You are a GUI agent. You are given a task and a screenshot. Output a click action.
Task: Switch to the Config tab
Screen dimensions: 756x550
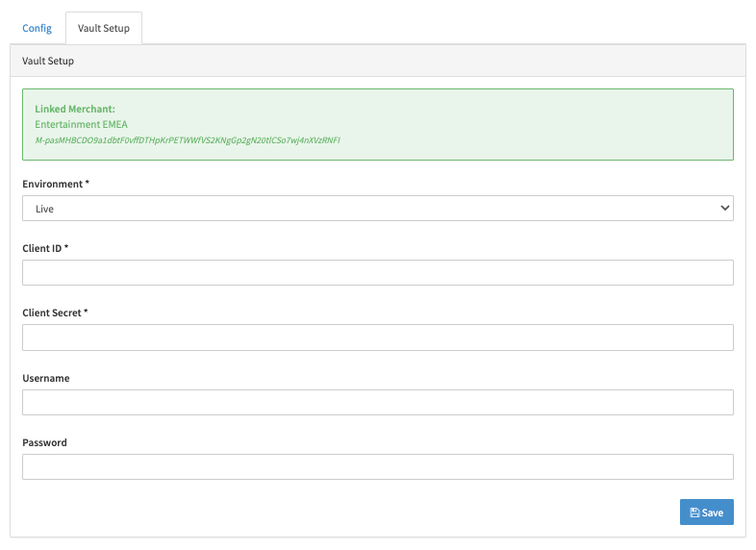tap(37, 28)
